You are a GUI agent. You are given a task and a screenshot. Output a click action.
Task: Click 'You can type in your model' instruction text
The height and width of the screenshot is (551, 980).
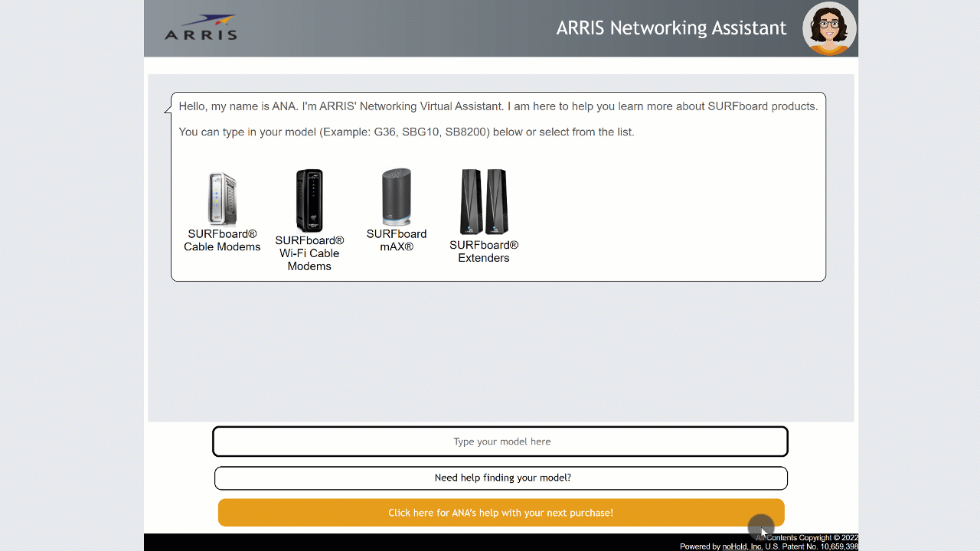click(x=407, y=132)
